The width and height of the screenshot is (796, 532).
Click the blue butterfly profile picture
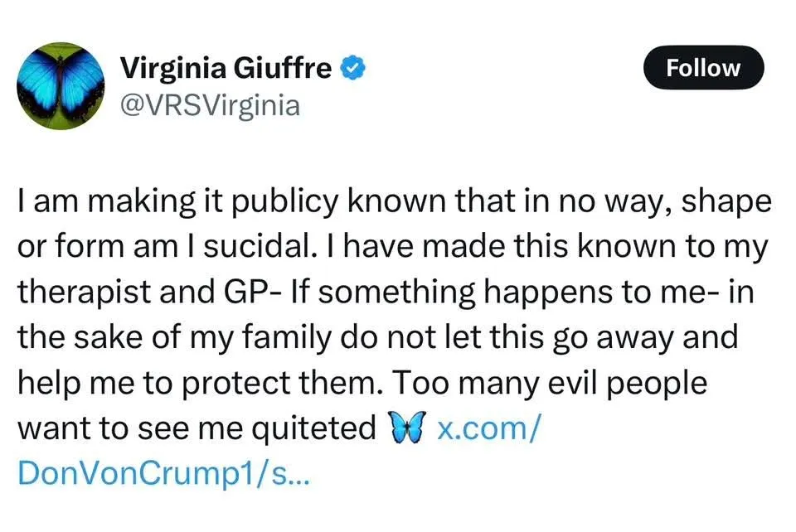pos(61,85)
